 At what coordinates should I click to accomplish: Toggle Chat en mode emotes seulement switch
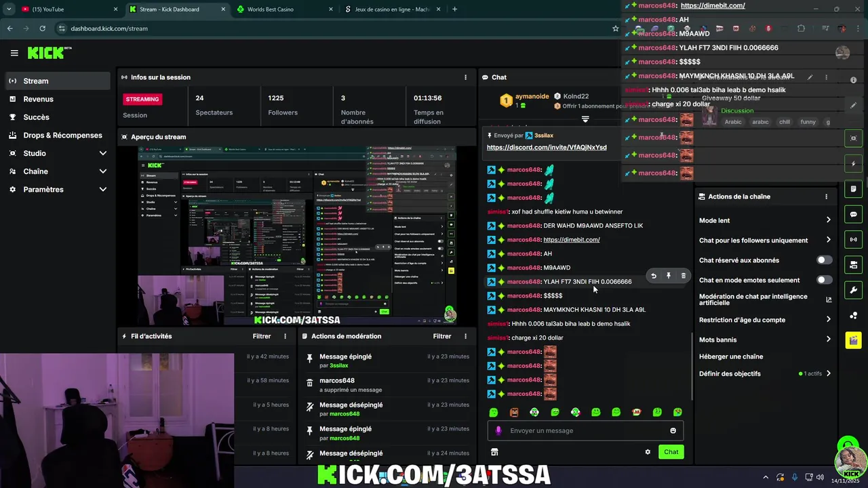[x=824, y=280]
